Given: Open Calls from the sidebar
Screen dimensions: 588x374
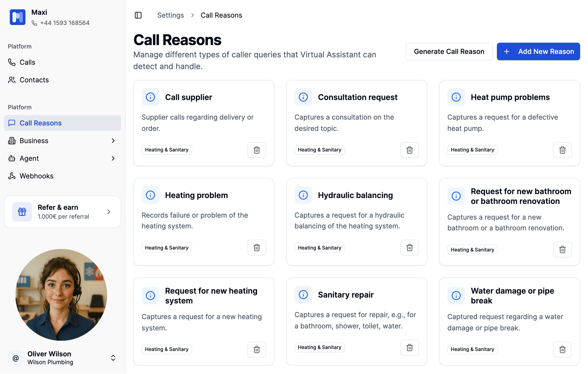Looking at the screenshot, I should (x=27, y=62).
